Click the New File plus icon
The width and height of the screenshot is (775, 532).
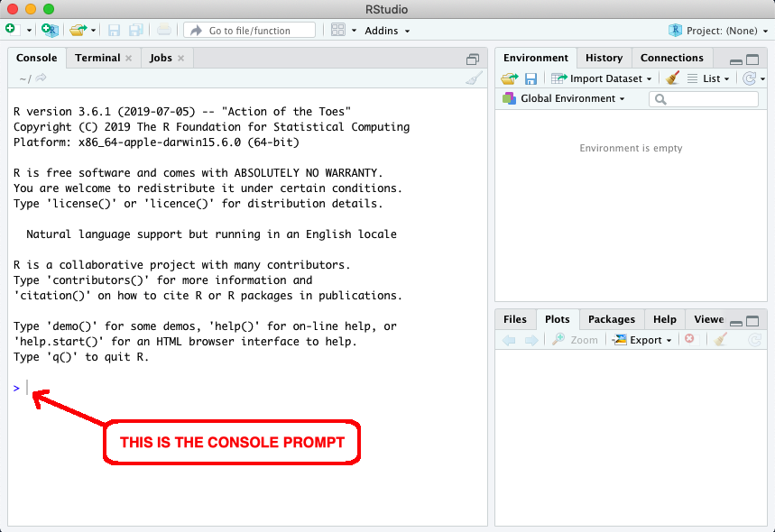[x=11, y=30]
